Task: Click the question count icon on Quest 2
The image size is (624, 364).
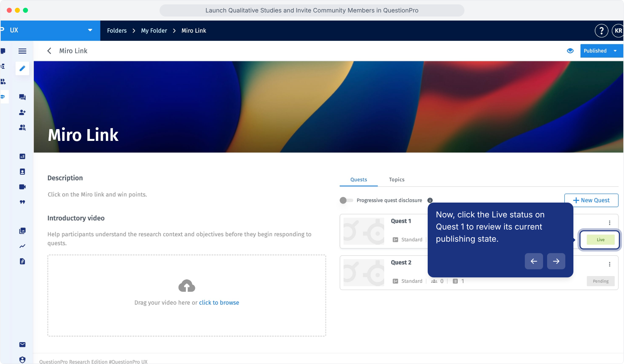Action: pos(455,281)
